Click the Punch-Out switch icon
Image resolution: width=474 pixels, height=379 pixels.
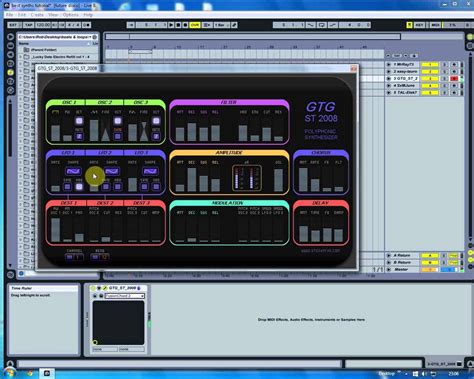[333, 25]
